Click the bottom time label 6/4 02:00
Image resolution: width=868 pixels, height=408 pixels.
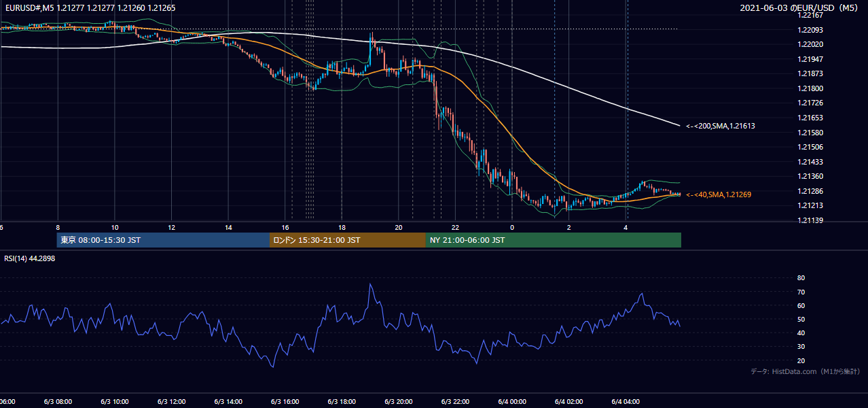tap(569, 401)
